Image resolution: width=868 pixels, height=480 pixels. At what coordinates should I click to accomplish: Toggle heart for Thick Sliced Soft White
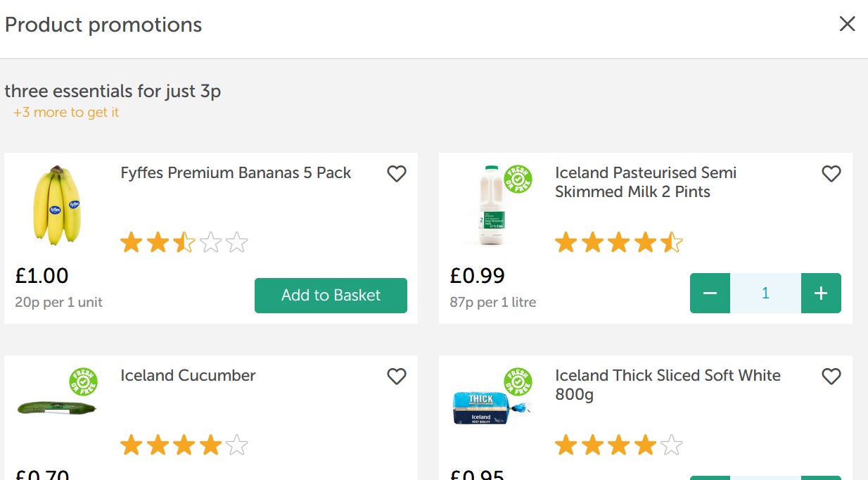pyautogui.click(x=831, y=376)
